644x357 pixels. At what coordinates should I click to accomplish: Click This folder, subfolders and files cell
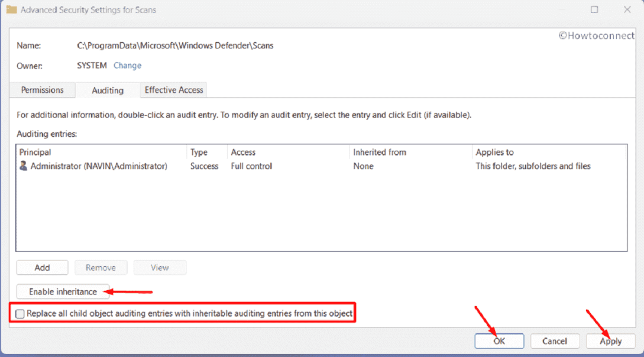point(533,166)
